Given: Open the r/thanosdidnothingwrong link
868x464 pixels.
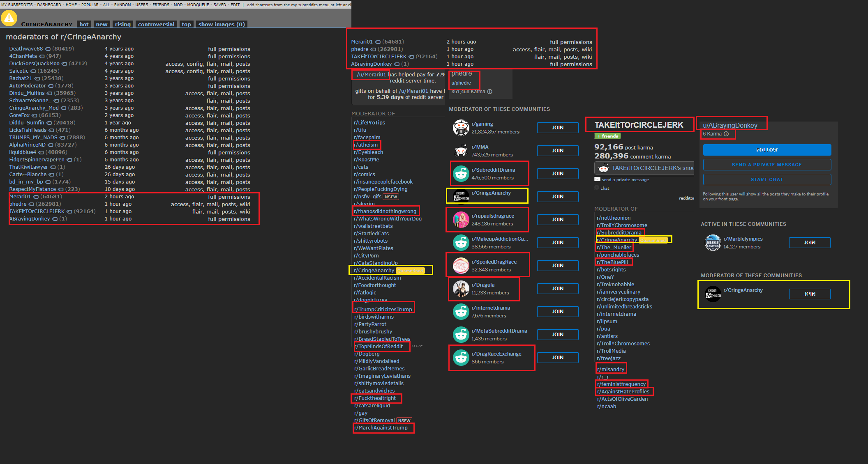Looking at the screenshot, I should pyautogui.click(x=385, y=211).
